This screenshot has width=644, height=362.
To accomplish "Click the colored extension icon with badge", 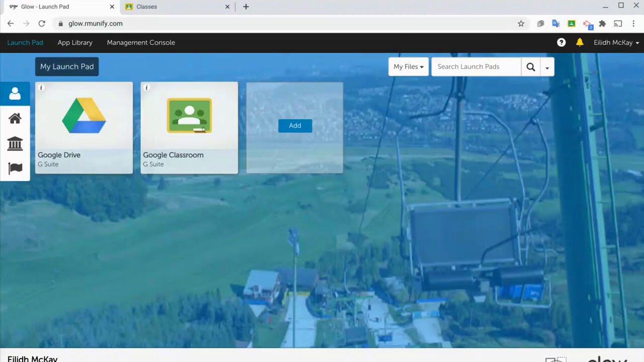I will pyautogui.click(x=587, y=24).
